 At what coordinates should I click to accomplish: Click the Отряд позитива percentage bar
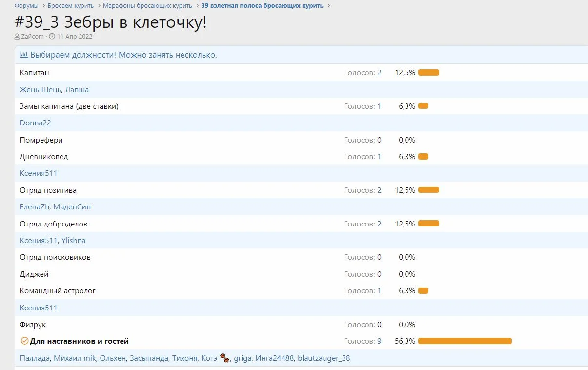(x=428, y=190)
